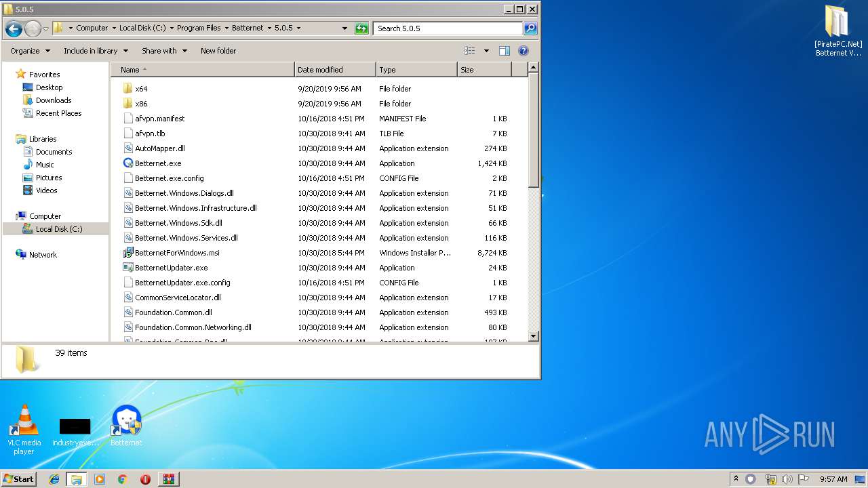Select the x64 folder icon
The width and height of the screenshot is (868, 488).
click(x=127, y=89)
